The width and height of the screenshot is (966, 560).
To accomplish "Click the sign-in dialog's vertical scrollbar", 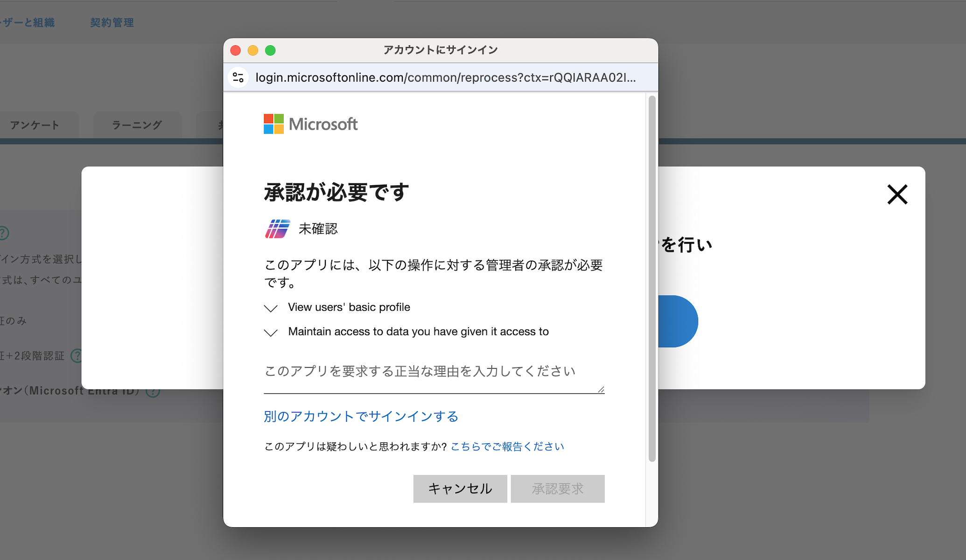I will coord(652,279).
